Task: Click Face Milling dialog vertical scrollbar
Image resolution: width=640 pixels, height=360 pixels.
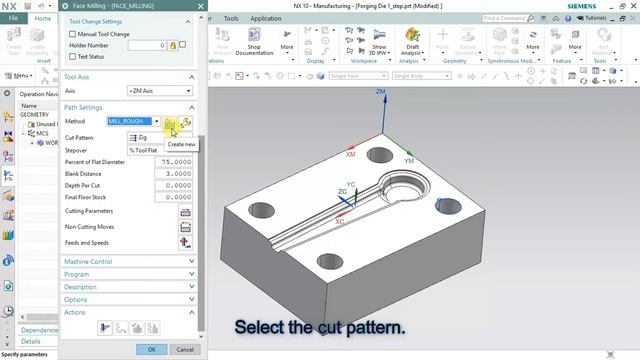Action: tap(201, 233)
